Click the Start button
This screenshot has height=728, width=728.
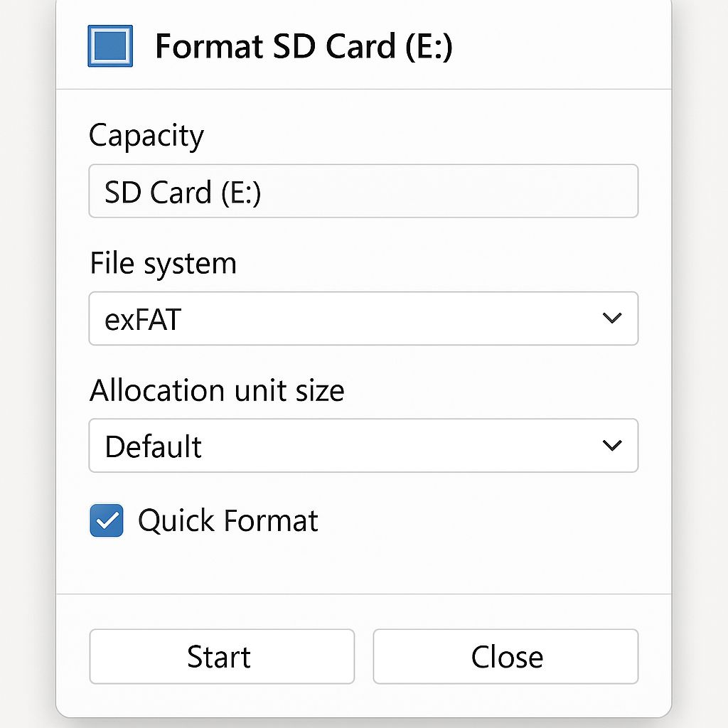click(222, 656)
